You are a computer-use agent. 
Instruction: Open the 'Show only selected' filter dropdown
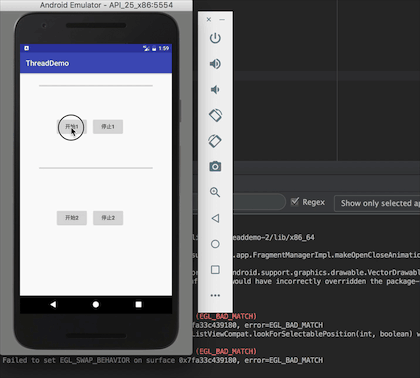click(377, 203)
